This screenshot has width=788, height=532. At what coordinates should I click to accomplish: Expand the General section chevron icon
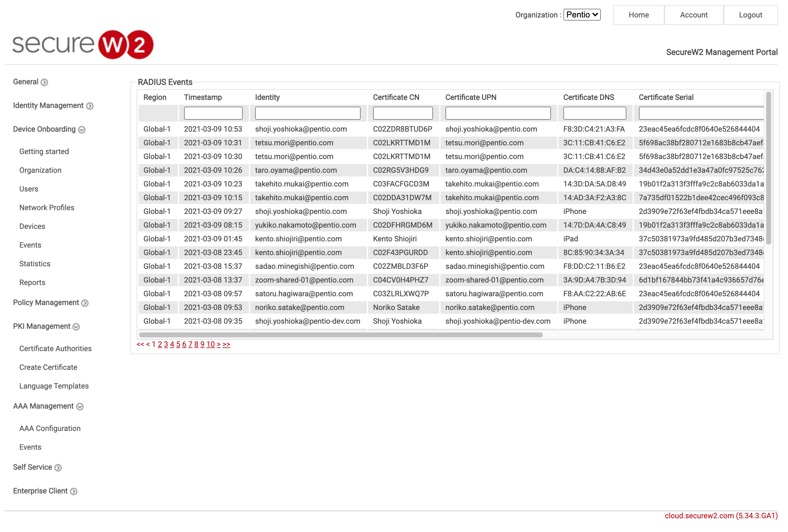click(x=44, y=82)
